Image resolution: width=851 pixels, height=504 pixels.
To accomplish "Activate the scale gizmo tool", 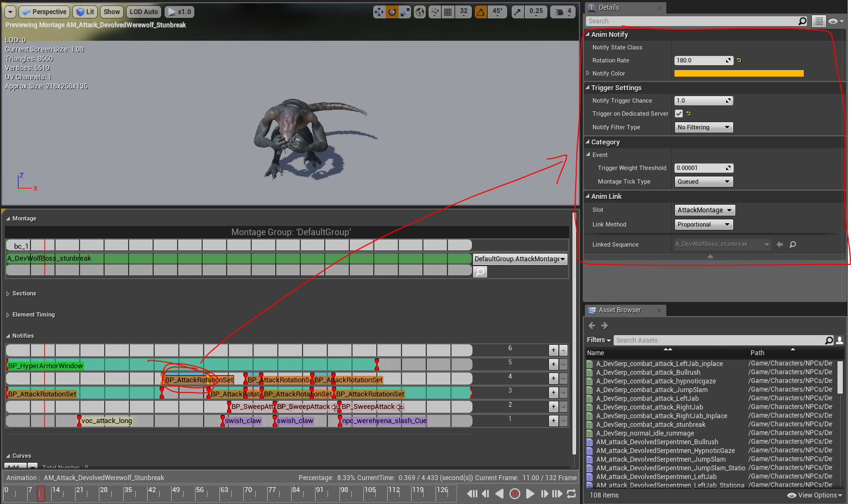I will pos(405,12).
